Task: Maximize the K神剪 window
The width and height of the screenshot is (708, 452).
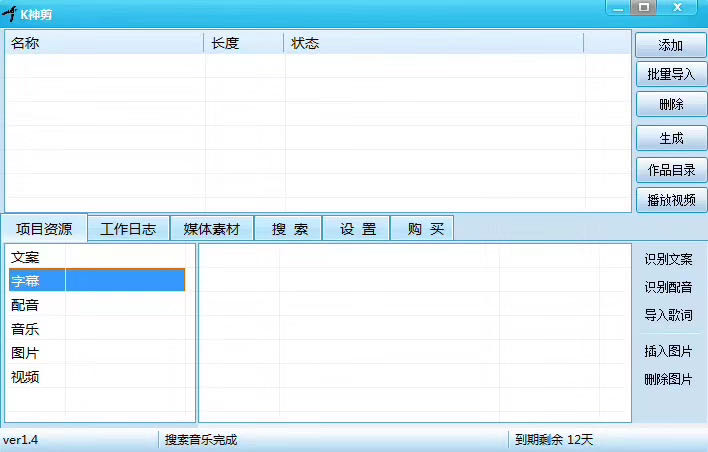Action: coord(643,8)
